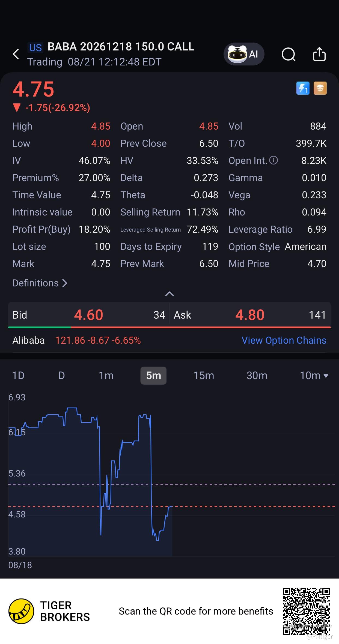The height and width of the screenshot is (644, 339).
Task: Switch chart to 1D tab
Action: point(18,376)
